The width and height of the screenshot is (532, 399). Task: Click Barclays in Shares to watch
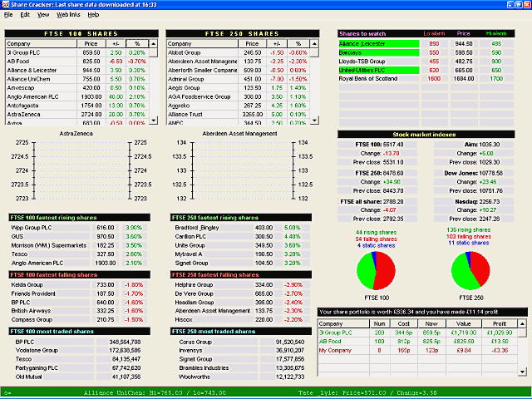[379, 52]
